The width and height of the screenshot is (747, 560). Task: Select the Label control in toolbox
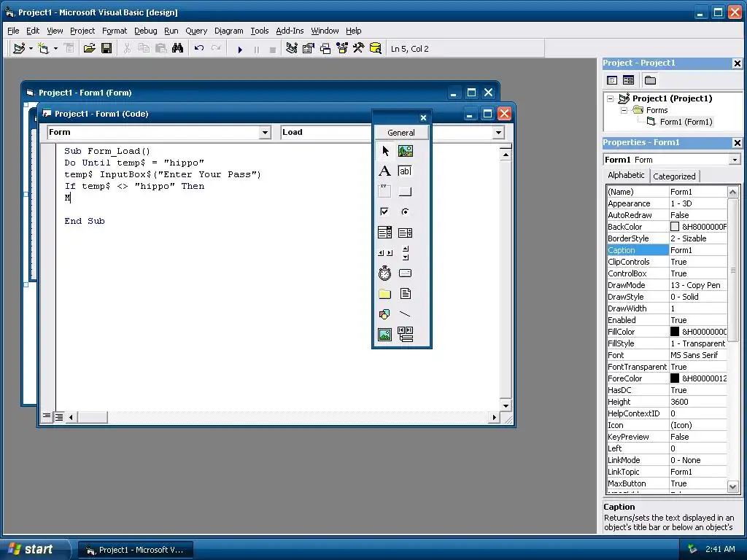pos(385,171)
